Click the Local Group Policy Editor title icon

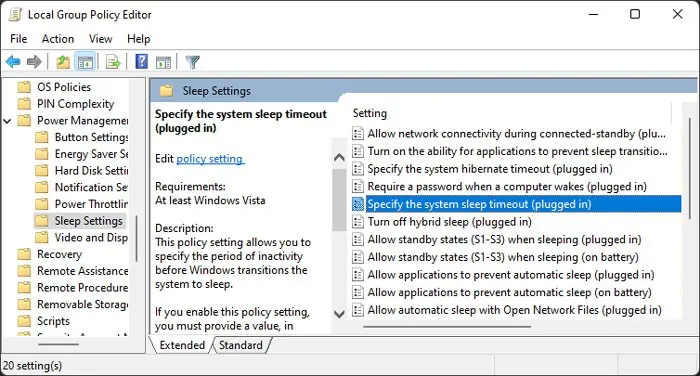pyautogui.click(x=15, y=15)
